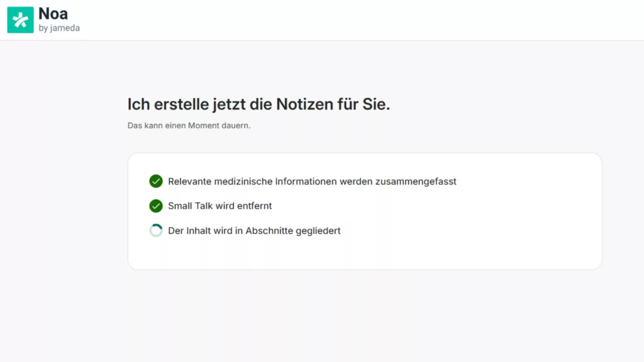Click the word "Sie." ending the heading
Viewport: 644px width, 362px height.
point(375,104)
